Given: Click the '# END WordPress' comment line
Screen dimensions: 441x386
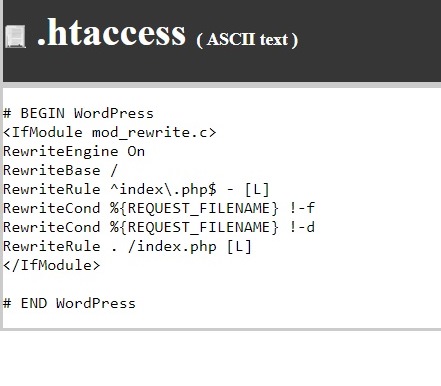Looking at the screenshot, I should coord(69,303).
